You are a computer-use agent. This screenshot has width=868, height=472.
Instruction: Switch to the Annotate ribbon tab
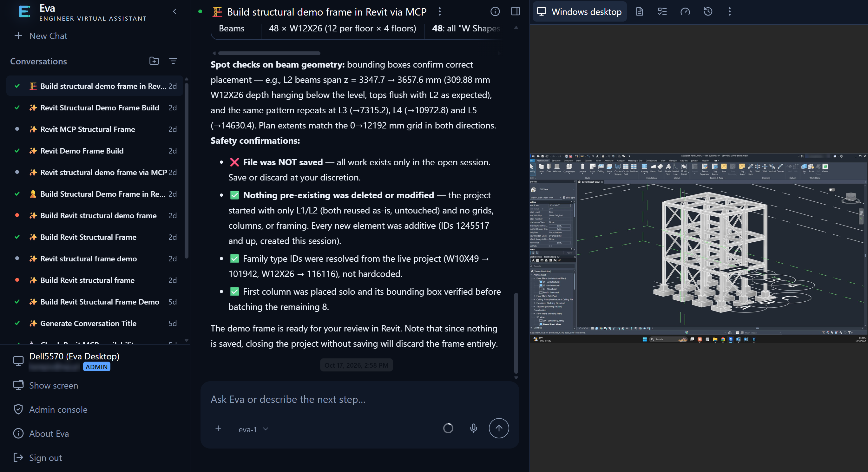click(609, 161)
